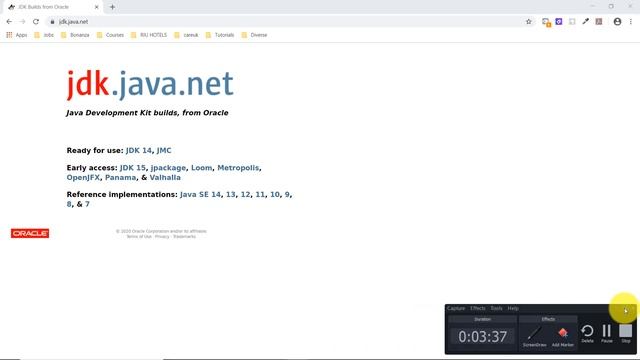The image size is (640, 360).
Task: Go back using browser back arrow
Action: tap(9, 22)
